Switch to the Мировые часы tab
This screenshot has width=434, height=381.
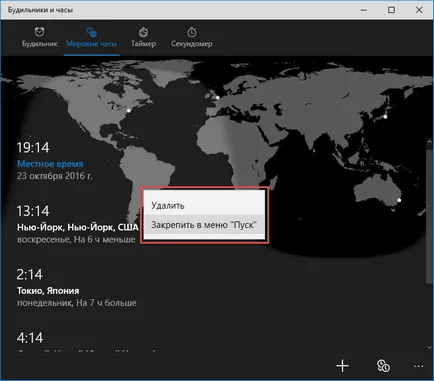(x=91, y=37)
